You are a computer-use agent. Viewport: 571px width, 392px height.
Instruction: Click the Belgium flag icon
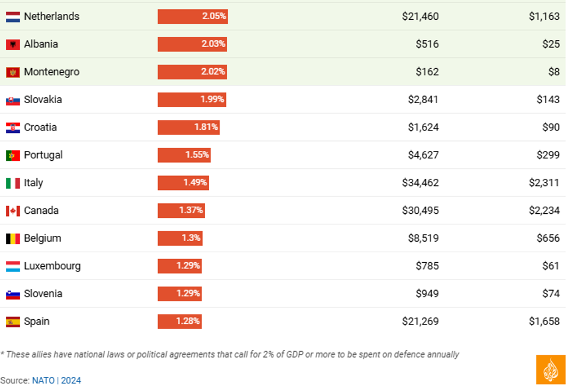(13, 238)
